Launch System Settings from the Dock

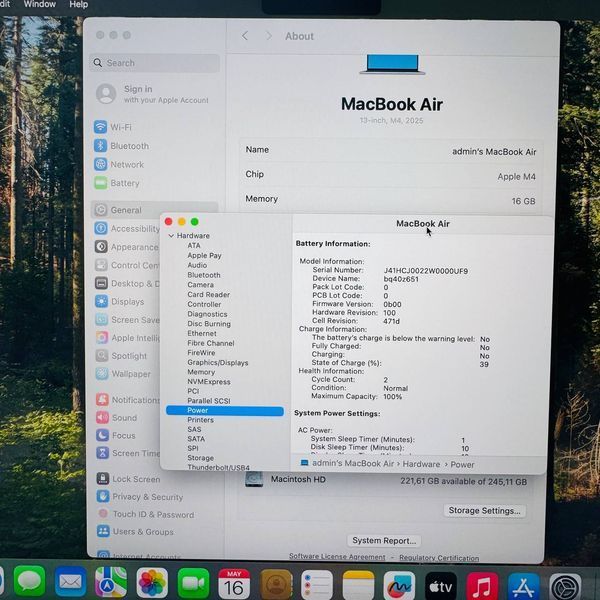[x=565, y=587]
